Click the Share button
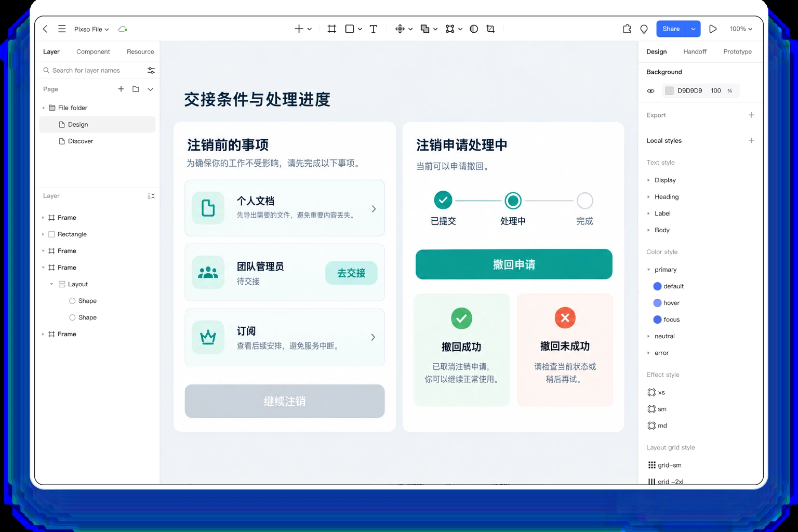 671,29
